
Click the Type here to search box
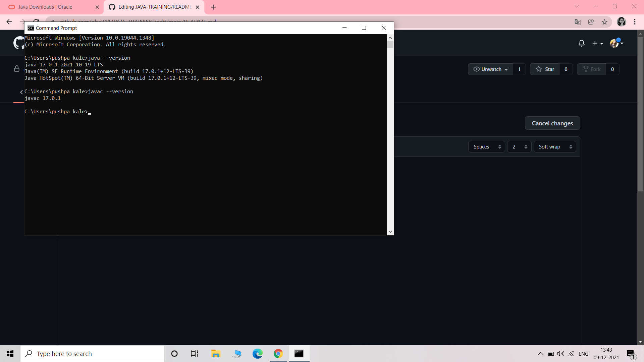point(92,354)
